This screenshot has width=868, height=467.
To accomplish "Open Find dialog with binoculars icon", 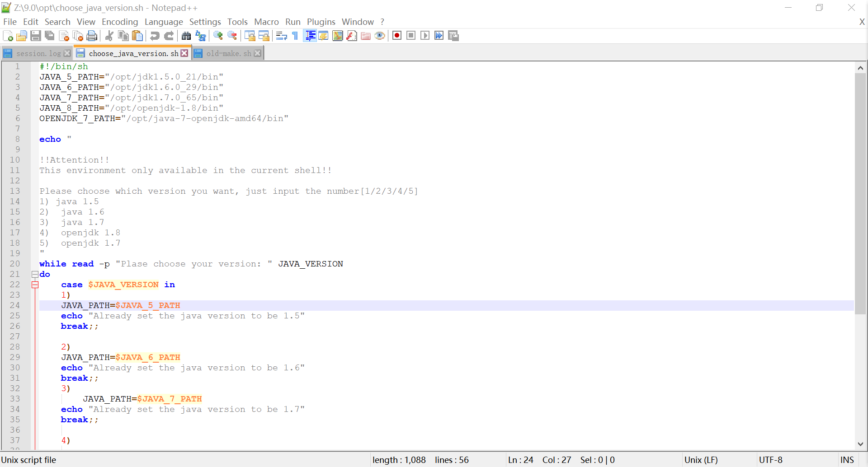I will (x=186, y=36).
